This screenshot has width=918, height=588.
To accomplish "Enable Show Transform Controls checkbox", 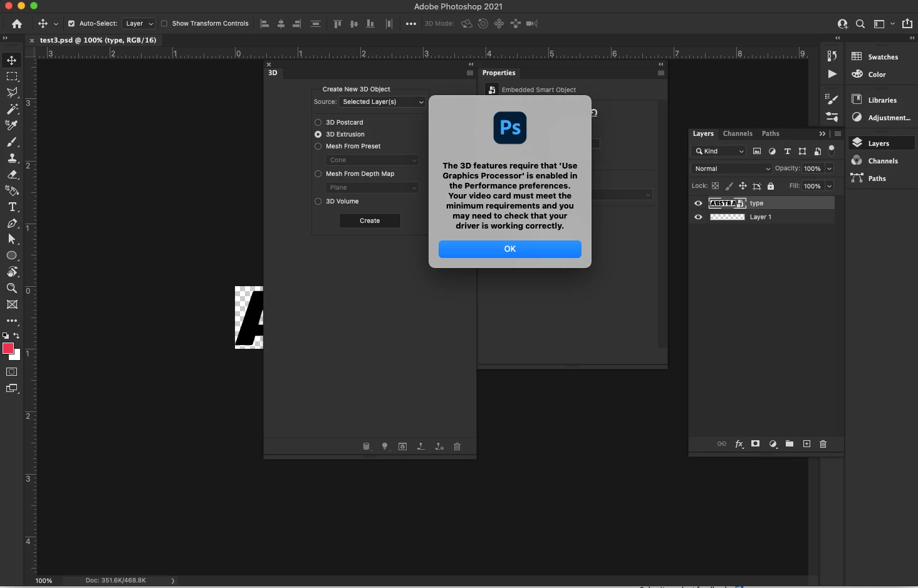I will [x=164, y=24].
